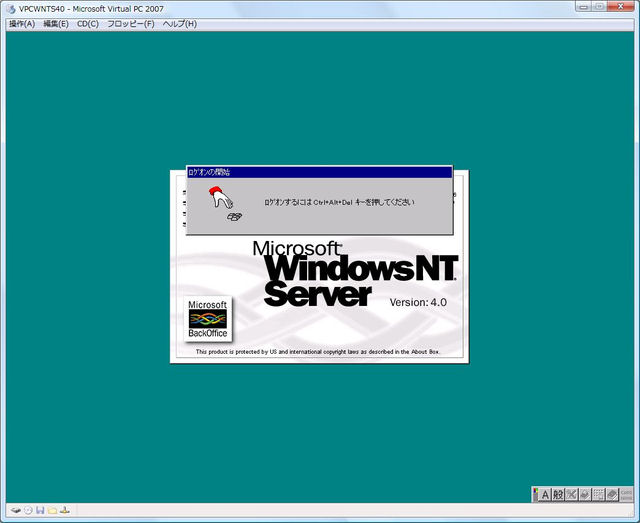Click the network adapter status icon

point(65,510)
